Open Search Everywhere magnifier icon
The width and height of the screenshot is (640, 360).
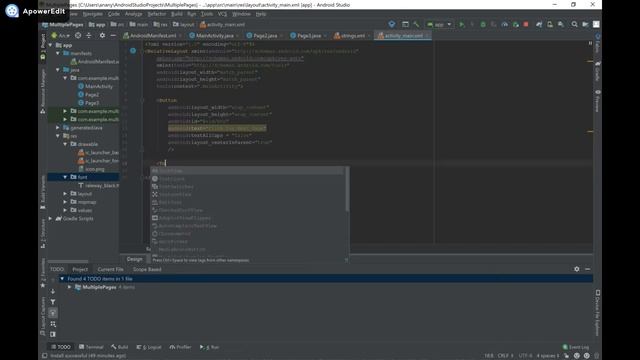pos(574,24)
